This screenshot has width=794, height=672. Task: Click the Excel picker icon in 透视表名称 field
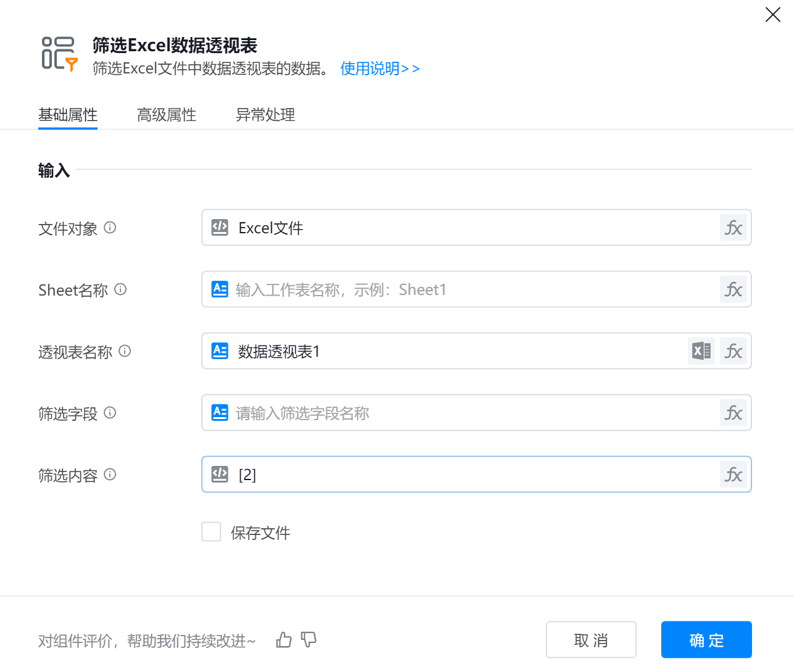[x=701, y=351]
